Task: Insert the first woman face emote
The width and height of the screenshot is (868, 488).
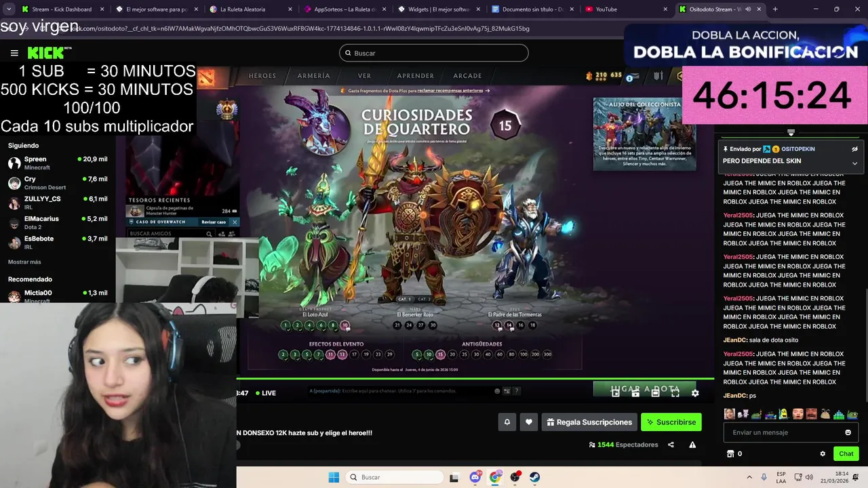Action: pyautogui.click(x=729, y=414)
